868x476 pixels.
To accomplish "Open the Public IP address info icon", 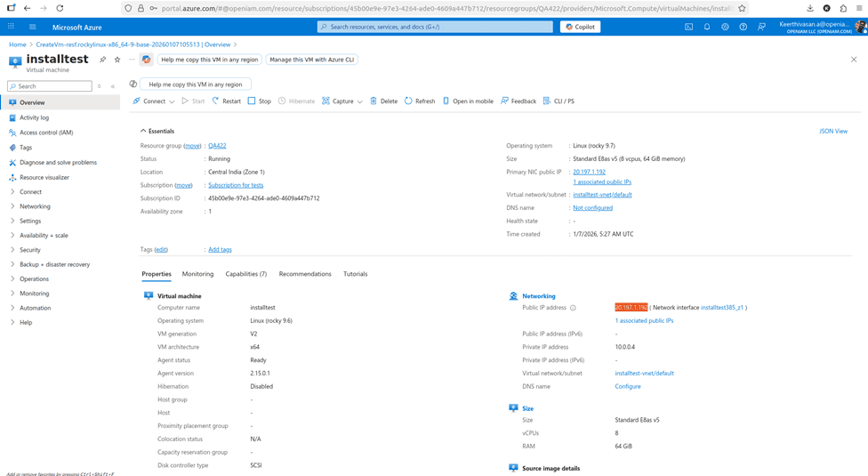I will click(x=573, y=308).
